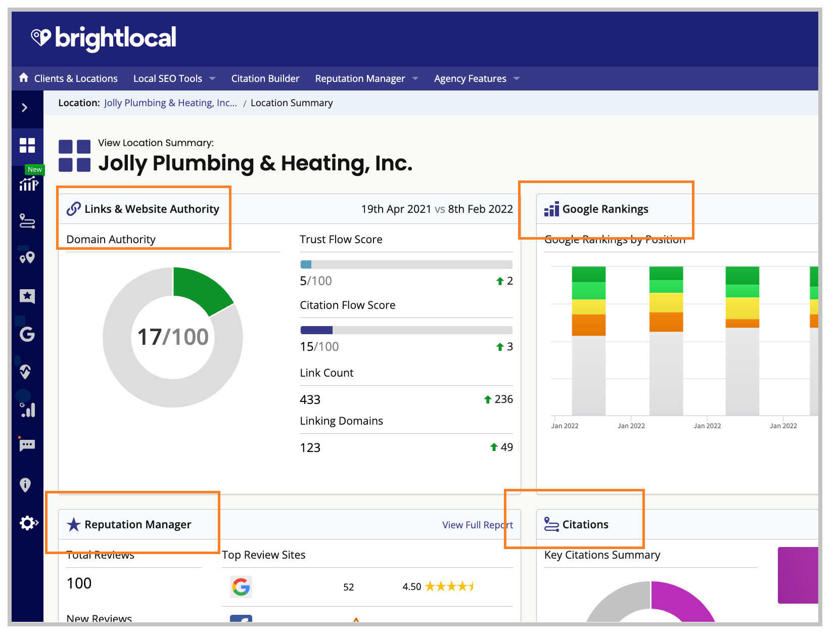The width and height of the screenshot is (840, 636).
Task: Click the Google review count 52
Action: [349, 587]
